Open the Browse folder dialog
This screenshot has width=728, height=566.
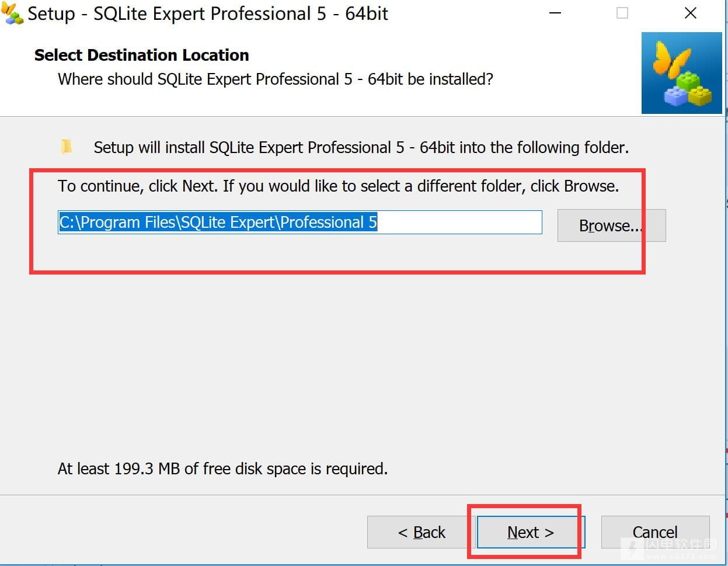611,225
